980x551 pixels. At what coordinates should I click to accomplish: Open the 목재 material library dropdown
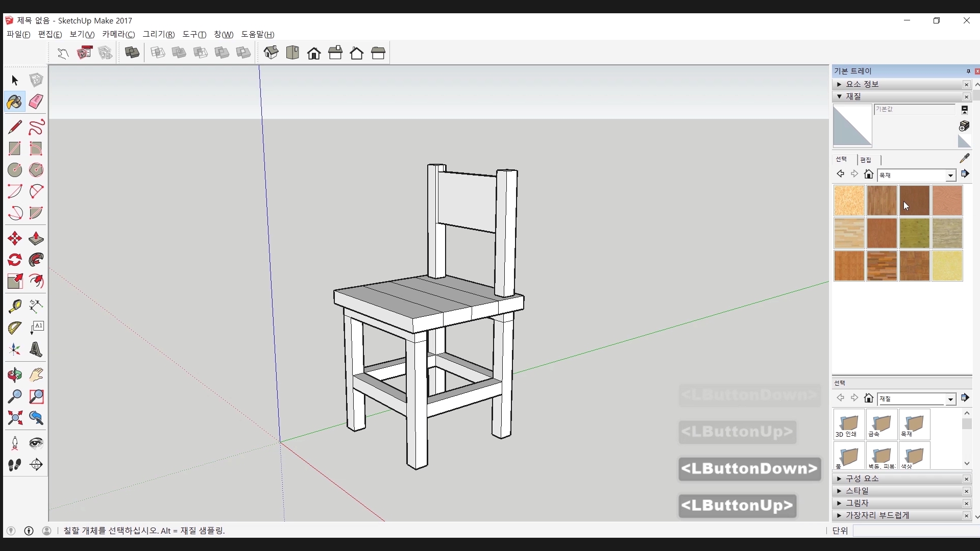[x=950, y=176]
